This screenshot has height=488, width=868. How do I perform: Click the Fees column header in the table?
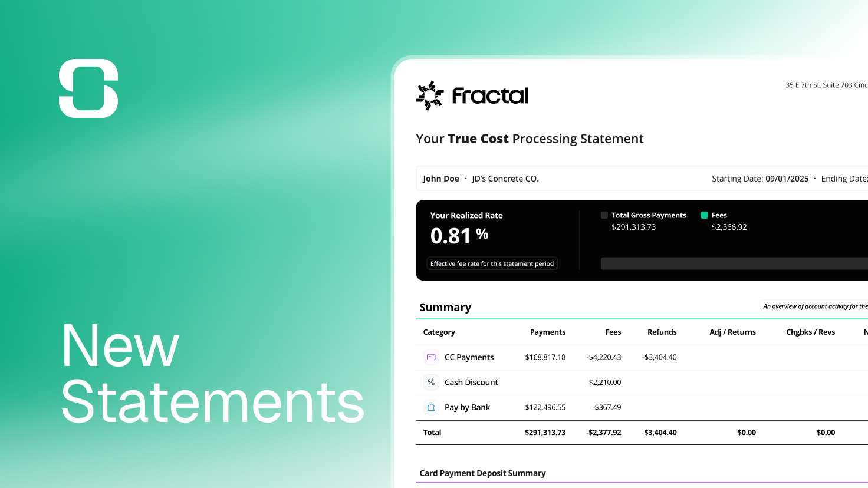click(x=613, y=332)
